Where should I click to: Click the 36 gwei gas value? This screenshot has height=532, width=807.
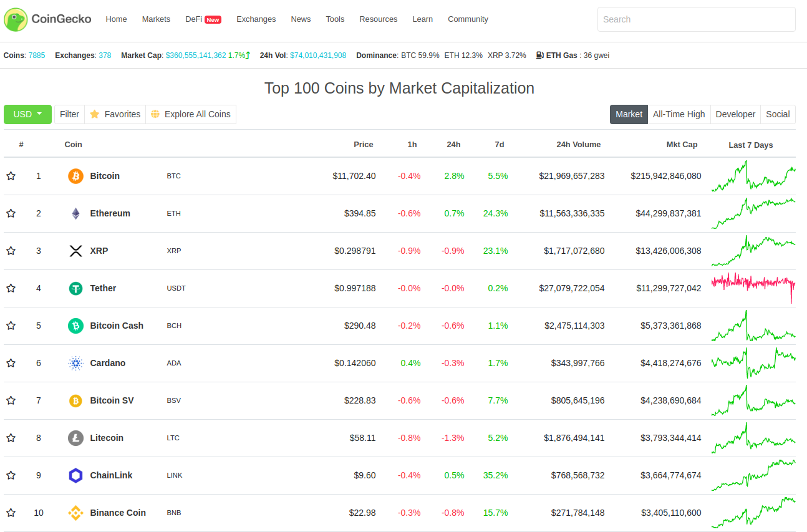point(596,56)
